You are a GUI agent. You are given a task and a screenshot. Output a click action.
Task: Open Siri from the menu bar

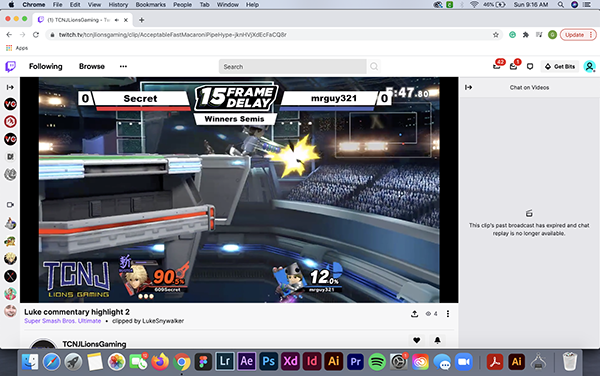[x=574, y=5]
